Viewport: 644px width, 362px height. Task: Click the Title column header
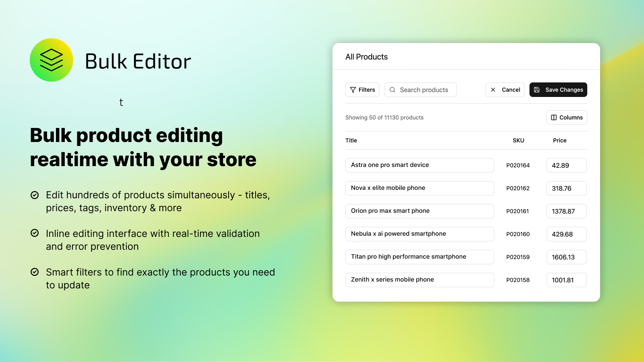[x=351, y=140]
